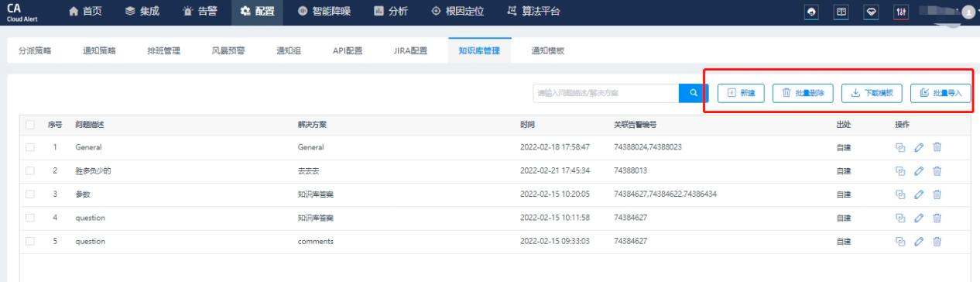
Task: Check the box for row 2 胜多负少的
Action: click(30, 170)
